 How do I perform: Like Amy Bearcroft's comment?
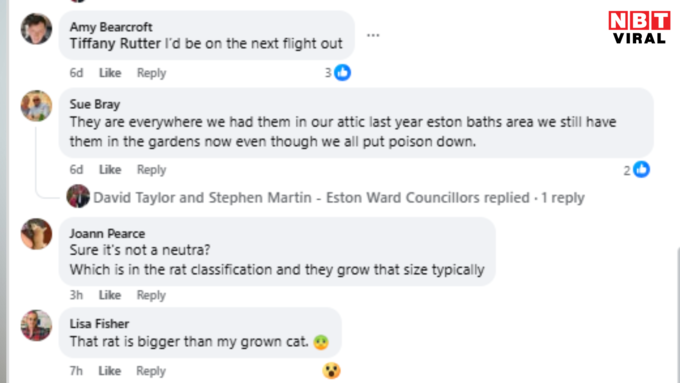coord(110,73)
